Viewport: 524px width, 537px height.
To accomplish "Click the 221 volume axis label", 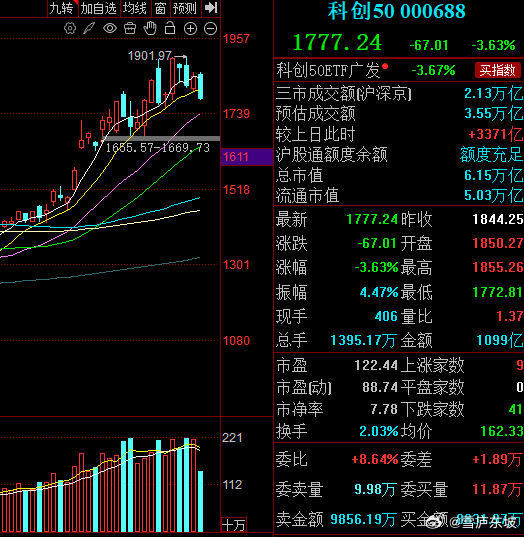I will (232, 438).
